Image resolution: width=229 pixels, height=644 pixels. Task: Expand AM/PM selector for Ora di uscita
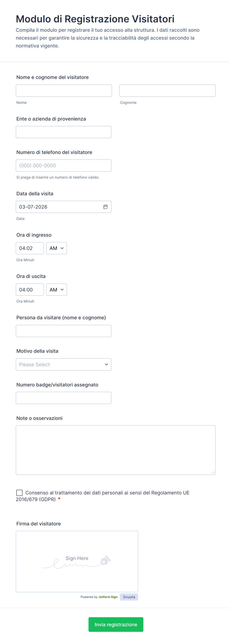57,290
